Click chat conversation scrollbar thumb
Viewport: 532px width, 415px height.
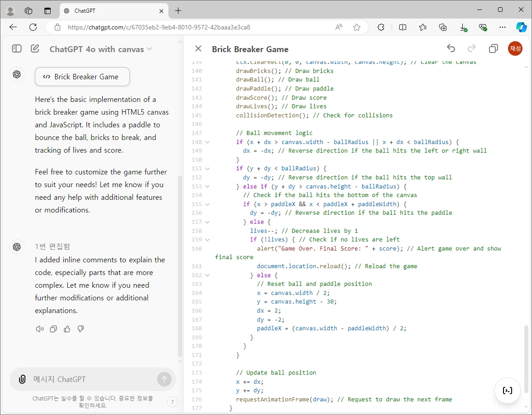tap(180, 266)
